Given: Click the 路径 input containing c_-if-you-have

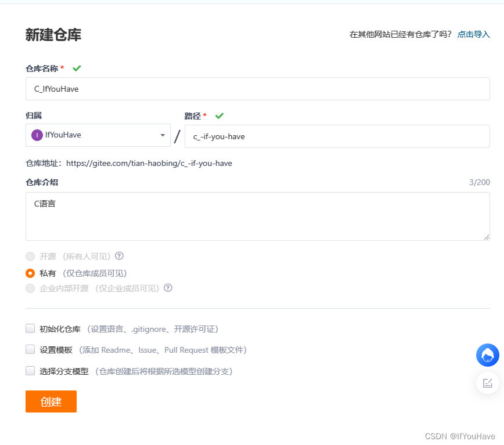Looking at the screenshot, I should pos(337,136).
